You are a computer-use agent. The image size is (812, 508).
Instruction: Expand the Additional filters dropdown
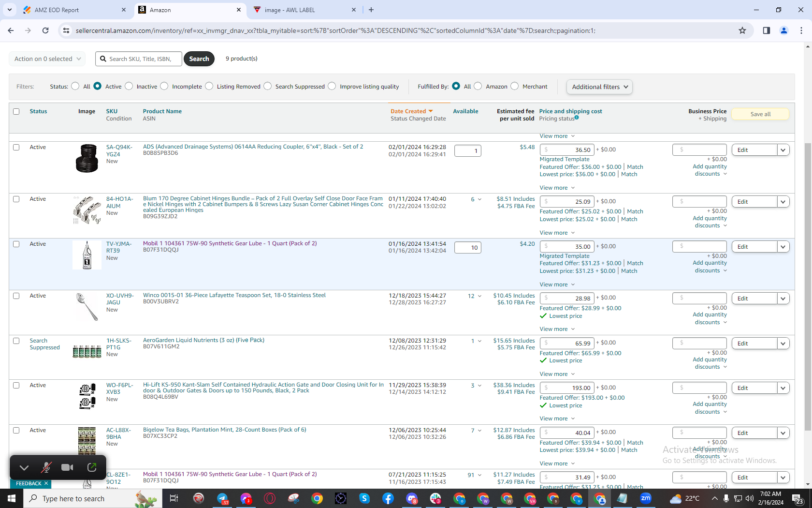coord(599,87)
